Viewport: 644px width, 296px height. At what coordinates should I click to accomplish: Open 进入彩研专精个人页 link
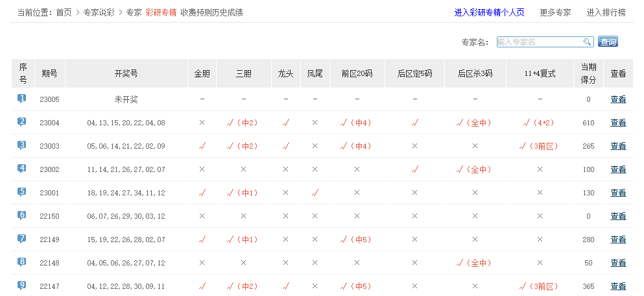489,12
